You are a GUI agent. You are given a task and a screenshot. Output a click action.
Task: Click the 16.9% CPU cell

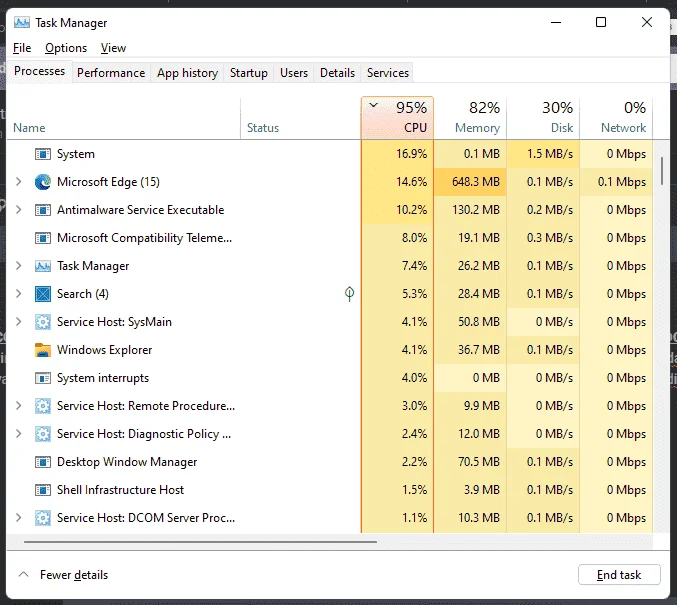pos(397,154)
